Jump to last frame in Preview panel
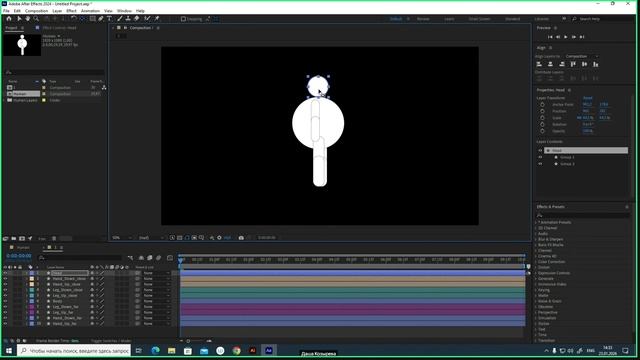The width and height of the screenshot is (640, 360). pos(582,37)
